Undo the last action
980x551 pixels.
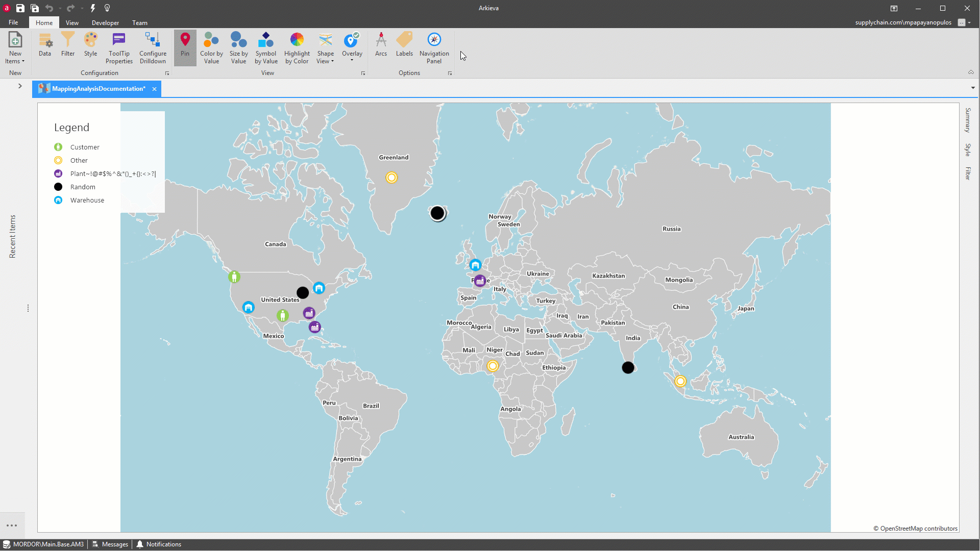coord(49,8)
